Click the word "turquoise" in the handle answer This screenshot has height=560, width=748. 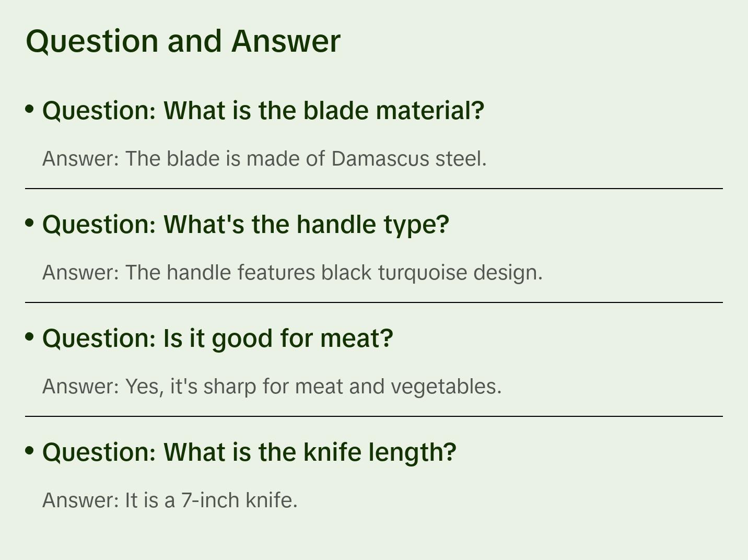pos(423,272)
